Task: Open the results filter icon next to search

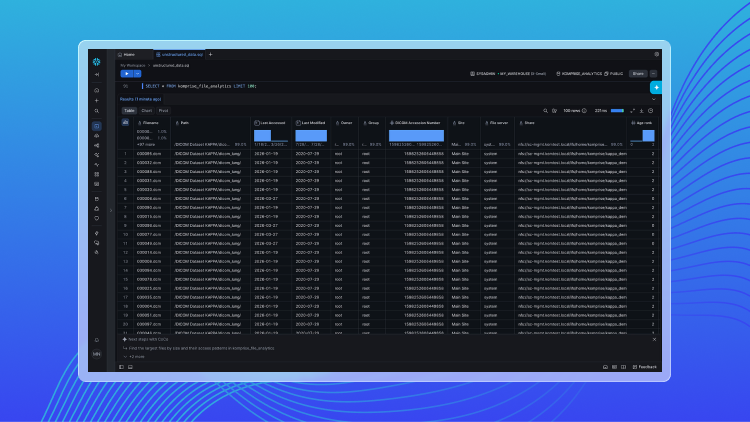Action: click(x=554, y=111)
